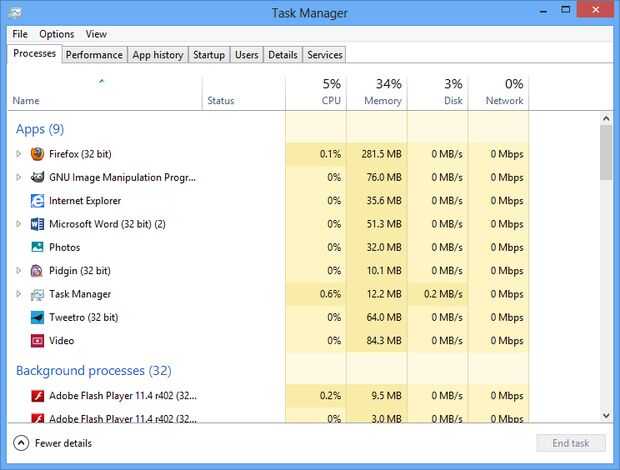The height and width of the screenshot is (470, 620).
Task: Click the End task button
Action: click(571, 443)
